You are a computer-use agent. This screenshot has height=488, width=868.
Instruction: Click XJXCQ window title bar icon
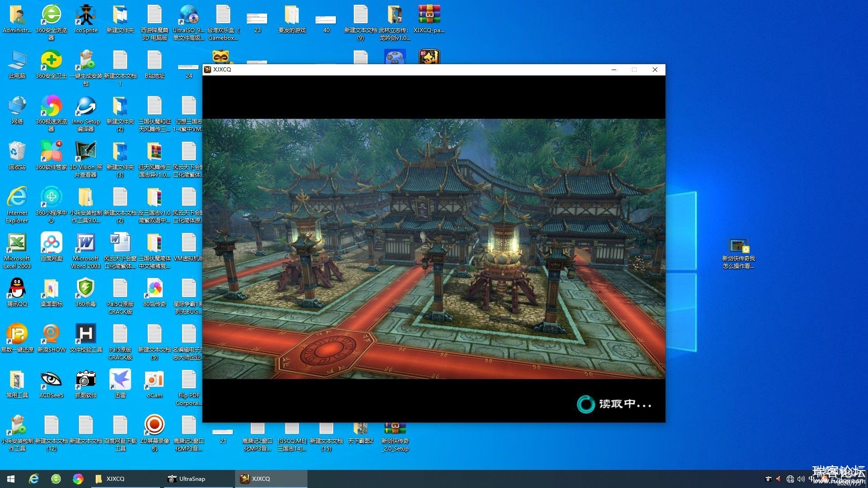point(208,70)
